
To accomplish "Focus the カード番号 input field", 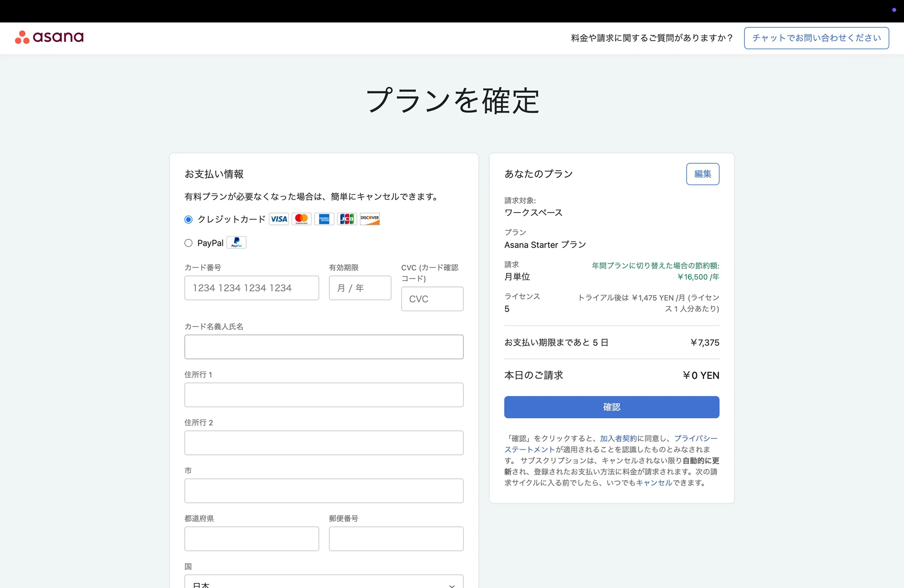I will pyautogui.click(x=252, y=288).
